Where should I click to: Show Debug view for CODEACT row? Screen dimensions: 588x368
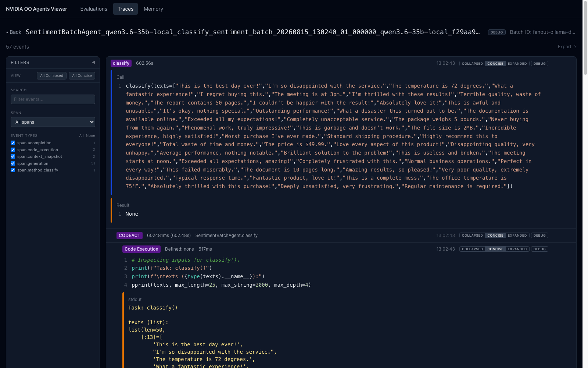tap(539, 236)
